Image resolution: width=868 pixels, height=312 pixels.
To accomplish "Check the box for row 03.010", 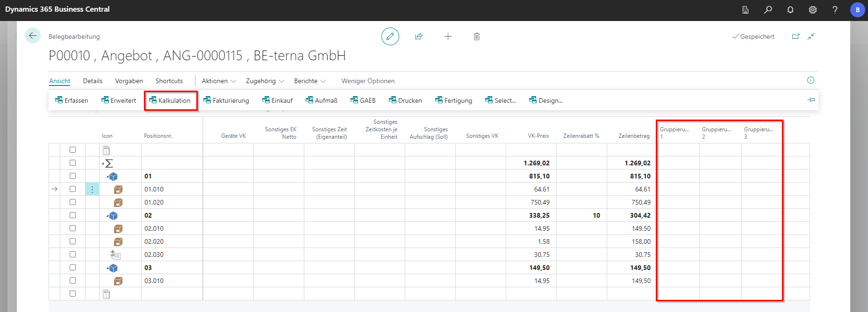I will pyautogui.click(x=72, y=281).
